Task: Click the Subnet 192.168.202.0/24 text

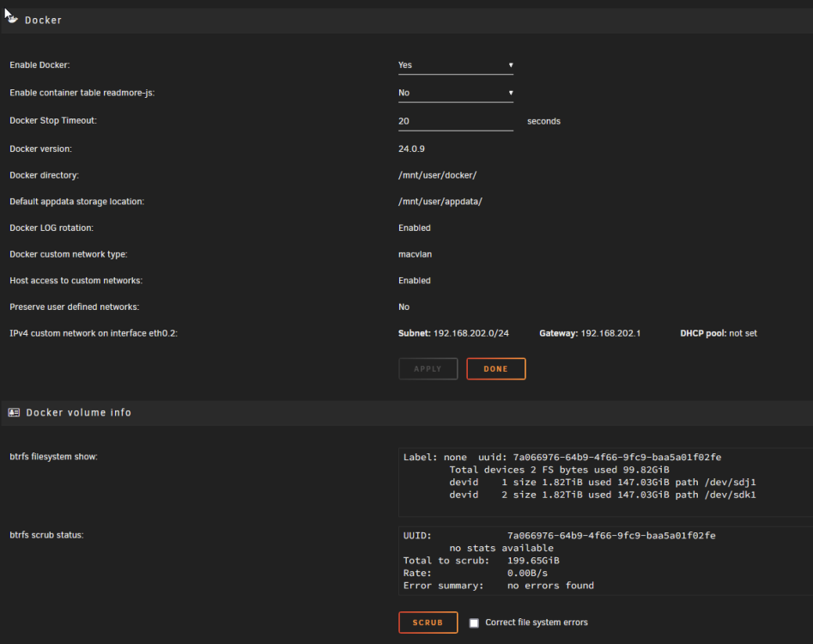Action: point(453,333)
